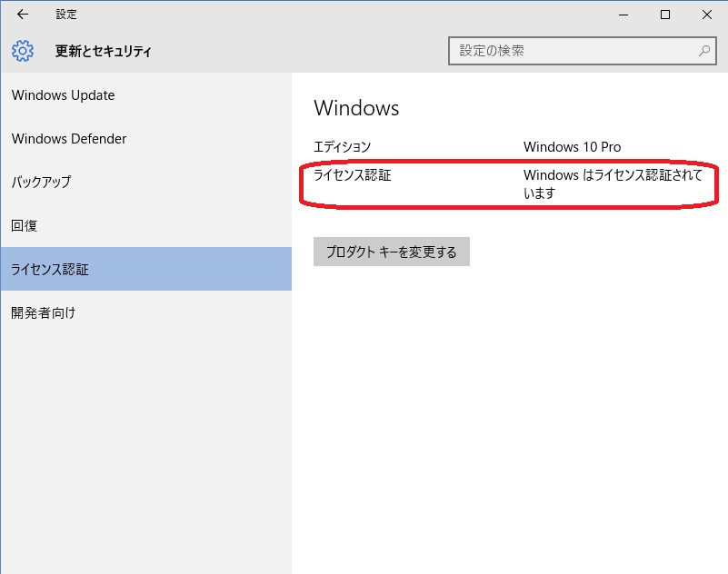Click the back arrow in title bar
This screenshot has height=574, width=728.
23,15
